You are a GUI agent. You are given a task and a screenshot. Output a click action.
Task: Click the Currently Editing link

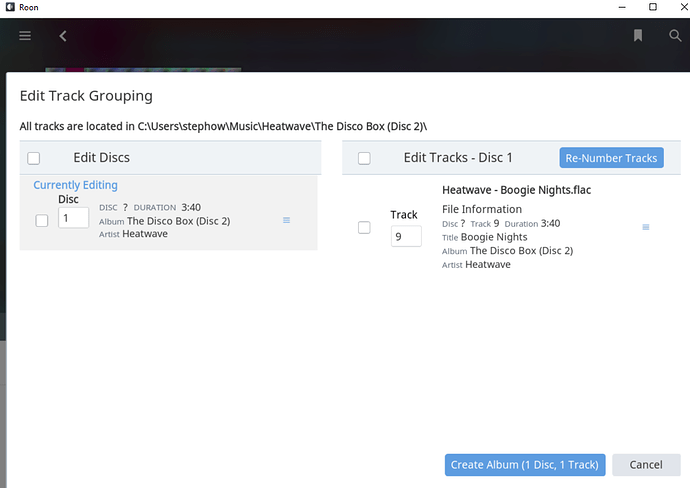(75, 185)
